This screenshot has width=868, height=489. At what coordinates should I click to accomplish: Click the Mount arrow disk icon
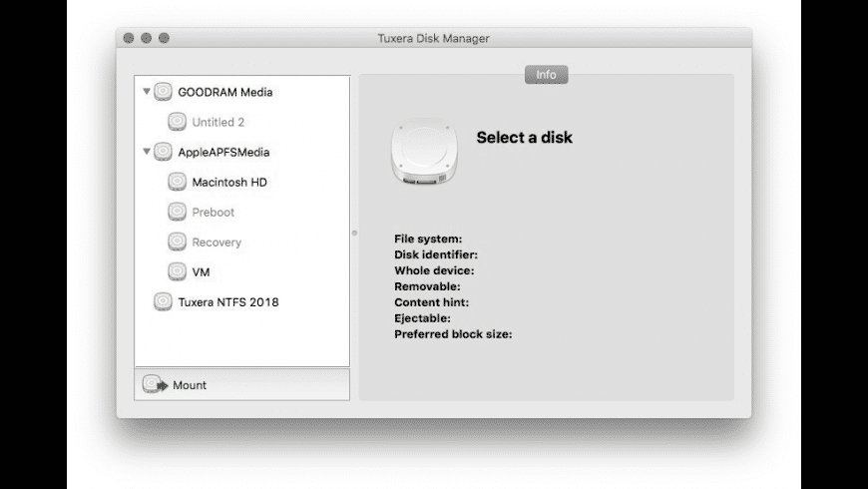(x=154, y=384)
